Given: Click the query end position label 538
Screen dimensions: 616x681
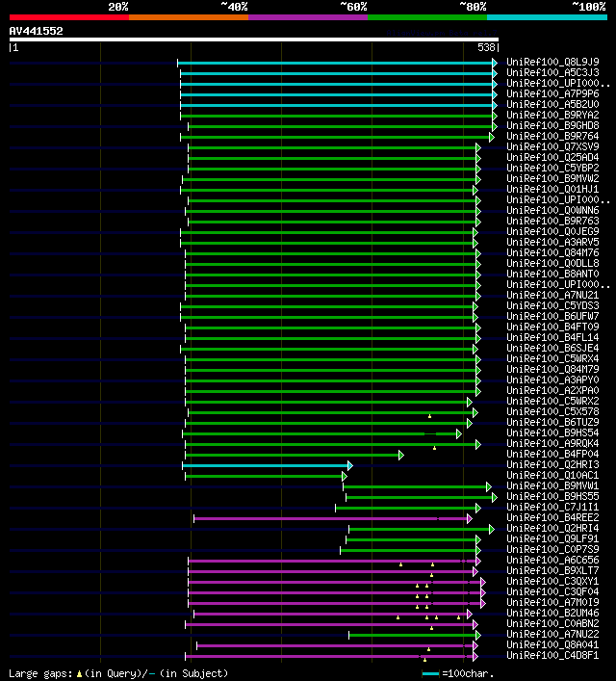Looking at the screenshot, I should (486, 47).
